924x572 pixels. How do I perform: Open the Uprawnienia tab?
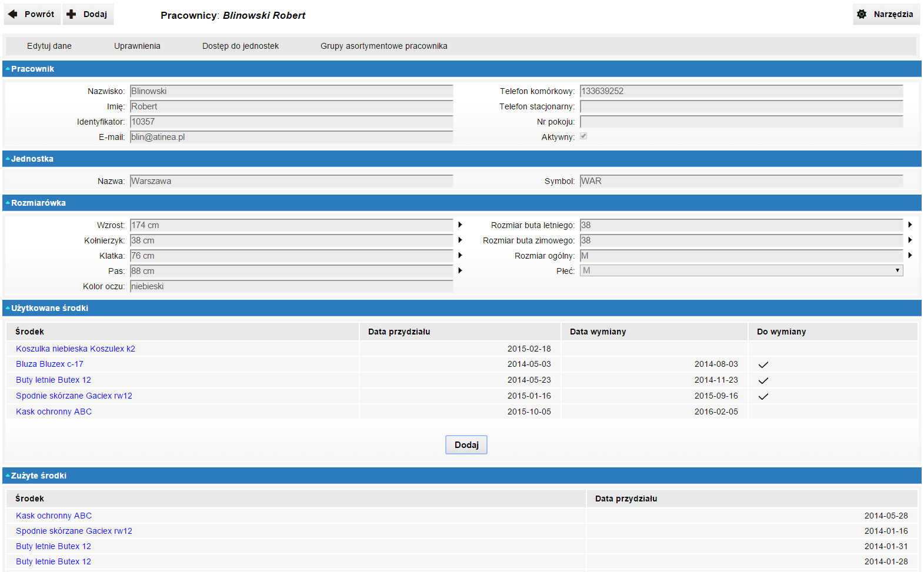click(x=137, y=46)
